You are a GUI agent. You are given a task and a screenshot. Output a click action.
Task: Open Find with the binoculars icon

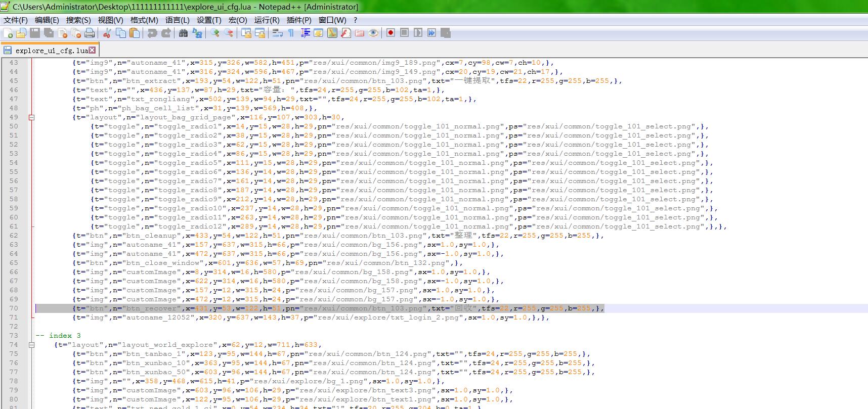[x=183, y=33]
